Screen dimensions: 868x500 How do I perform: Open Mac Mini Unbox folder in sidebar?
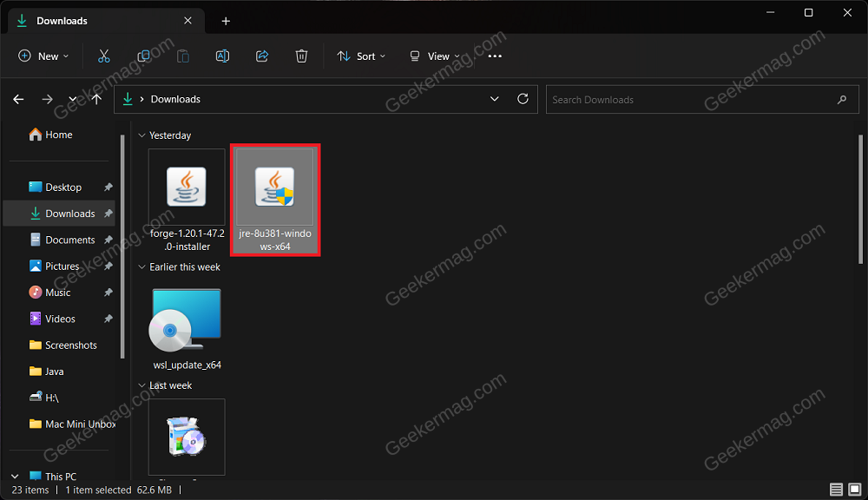point(72,424)
